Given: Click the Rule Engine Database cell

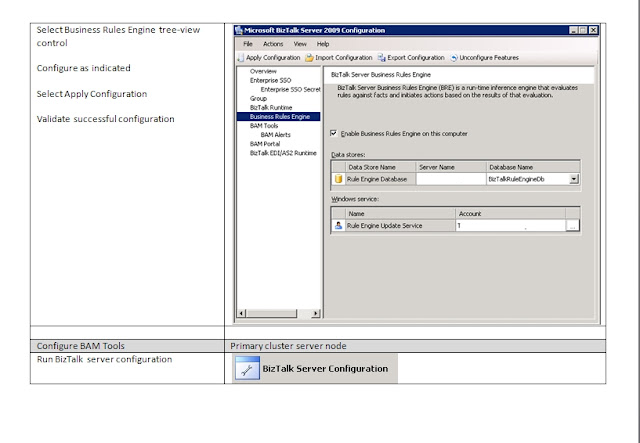Looking at the screenshot, I should (380, 179).
